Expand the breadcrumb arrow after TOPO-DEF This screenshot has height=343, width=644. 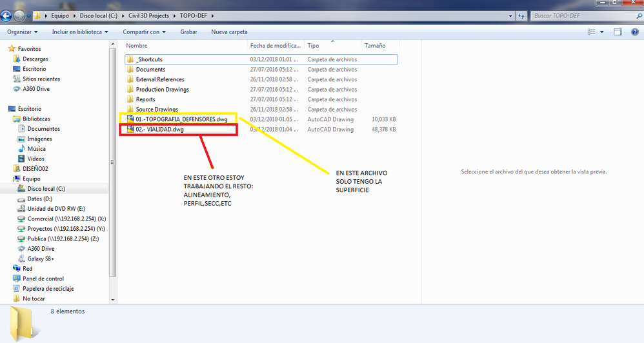tap(212, 16)
